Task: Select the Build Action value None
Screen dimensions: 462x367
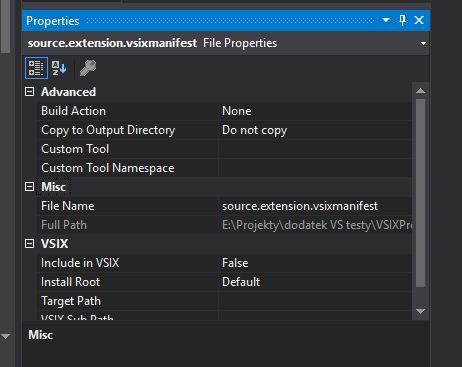Action: click(315, 111)
